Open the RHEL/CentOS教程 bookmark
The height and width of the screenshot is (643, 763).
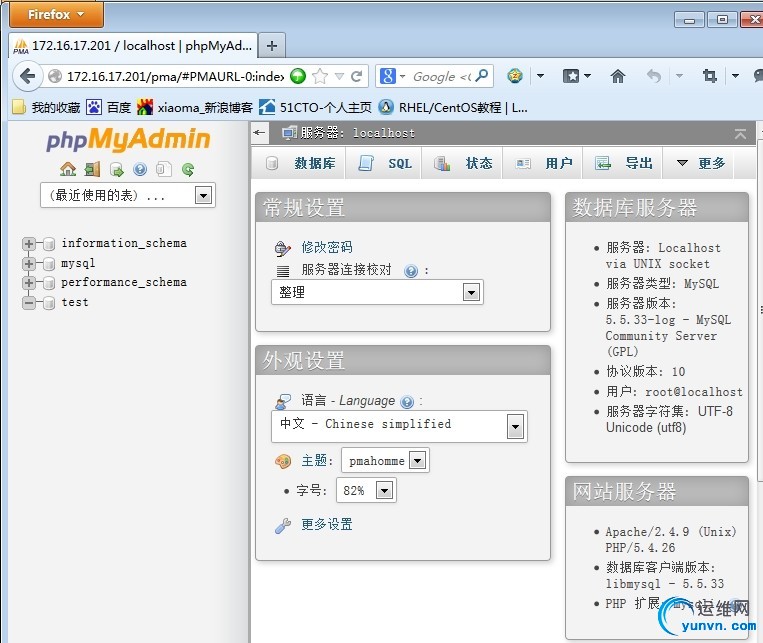click(453, 107)
